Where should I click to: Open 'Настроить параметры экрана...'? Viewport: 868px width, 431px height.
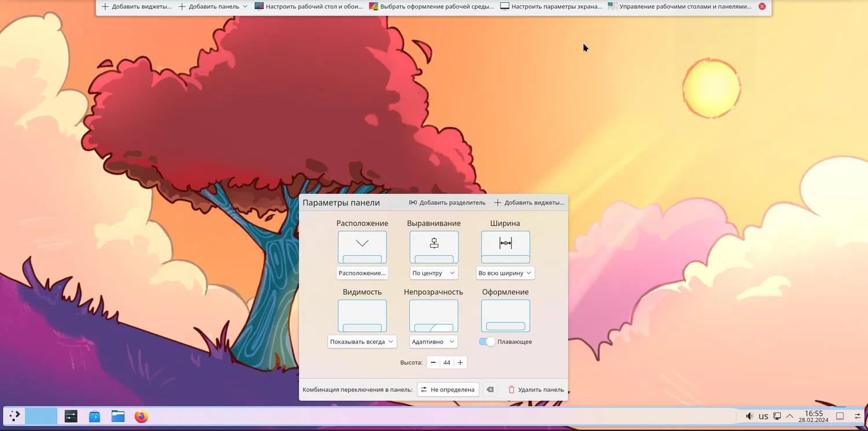tap(551, 6)
